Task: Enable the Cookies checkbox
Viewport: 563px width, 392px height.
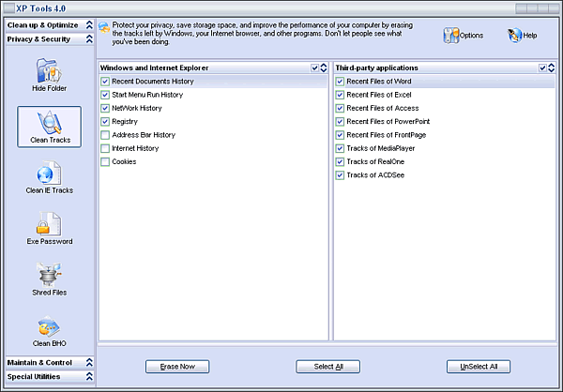Action: pos(105,162)
